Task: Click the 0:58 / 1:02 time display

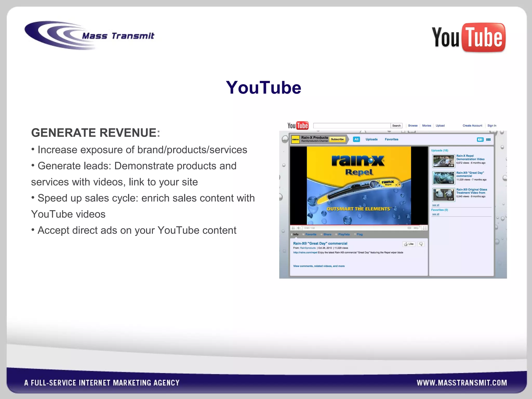Action: pyautogui.click(x=309, y=228)
